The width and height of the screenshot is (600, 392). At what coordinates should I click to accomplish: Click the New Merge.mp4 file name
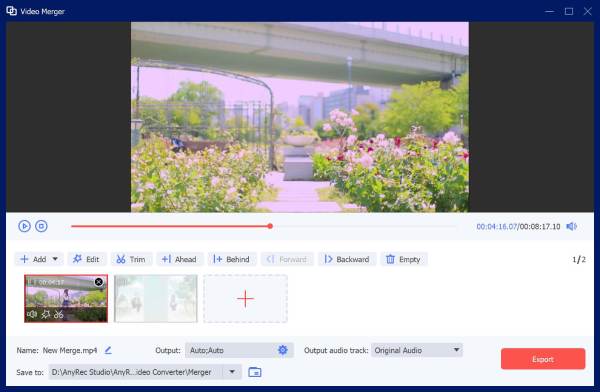pos(70,350)
